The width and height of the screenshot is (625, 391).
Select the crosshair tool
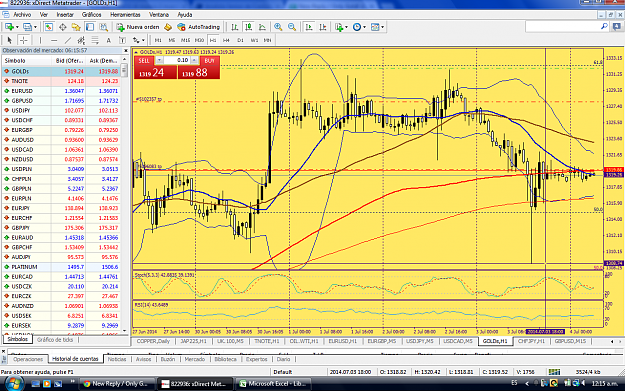coord(24,40)
